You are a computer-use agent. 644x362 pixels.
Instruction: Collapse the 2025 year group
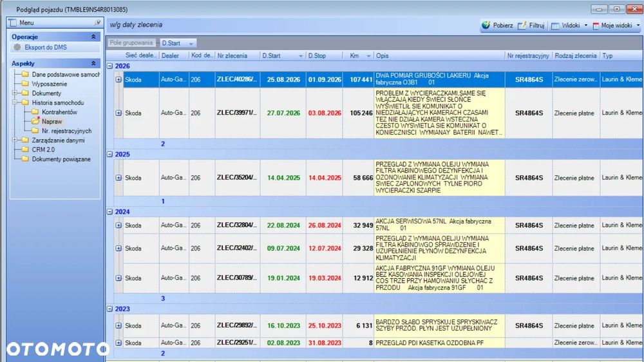(110, 154)
